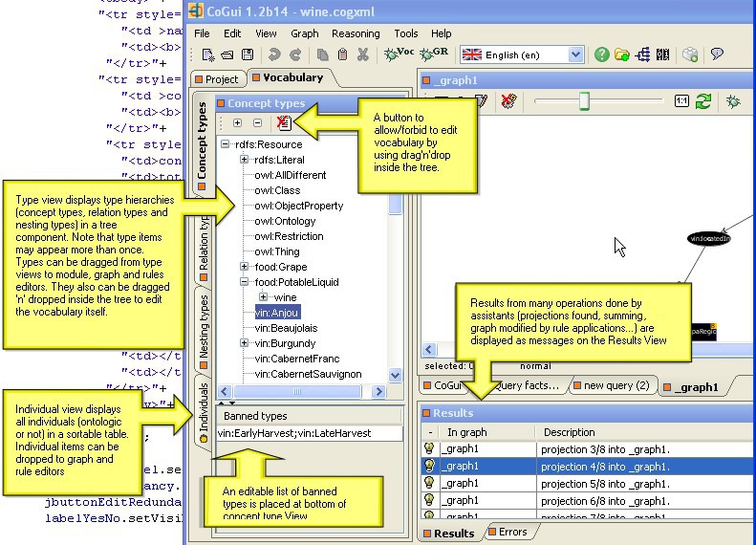The image size is (756, 545).
Task: Click the Open file folder icon
Action: (x=227, y=55)
